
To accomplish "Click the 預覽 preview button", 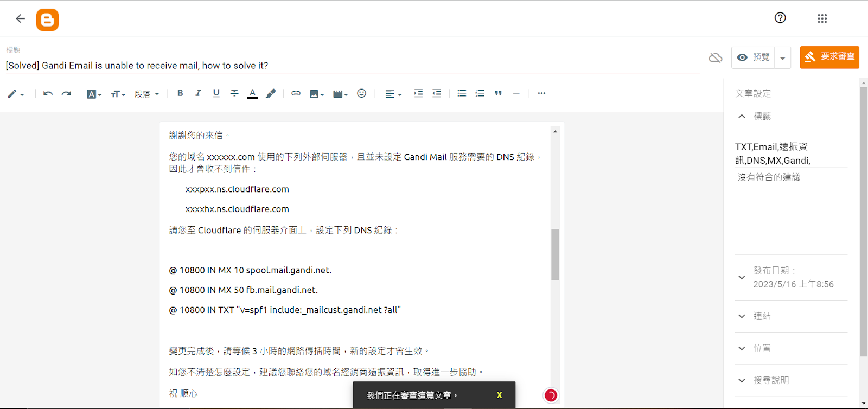I will click(753, 57).
